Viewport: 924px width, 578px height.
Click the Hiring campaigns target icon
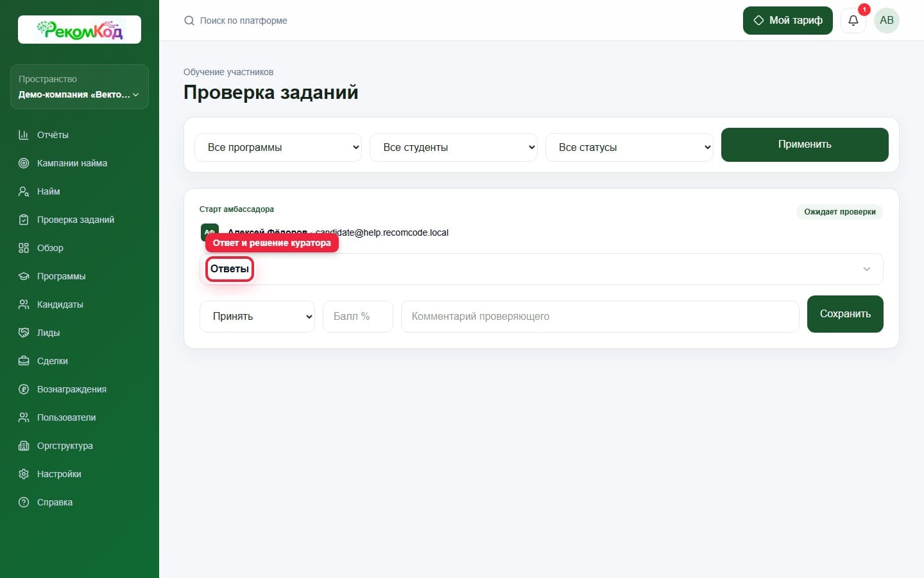(x=24, y=163)
